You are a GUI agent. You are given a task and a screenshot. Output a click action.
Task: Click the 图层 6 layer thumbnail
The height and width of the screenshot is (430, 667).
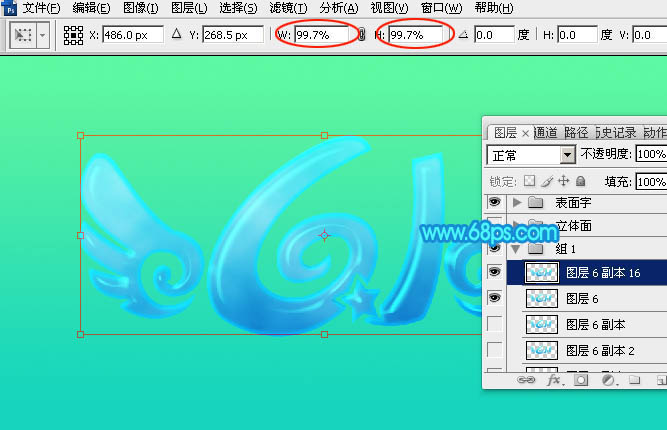[x=542, y=299]
